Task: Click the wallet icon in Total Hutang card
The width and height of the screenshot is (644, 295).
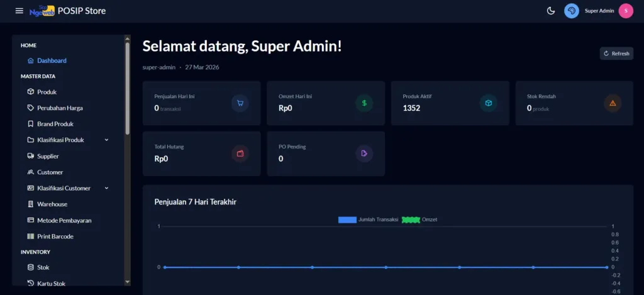Action: 240,153
